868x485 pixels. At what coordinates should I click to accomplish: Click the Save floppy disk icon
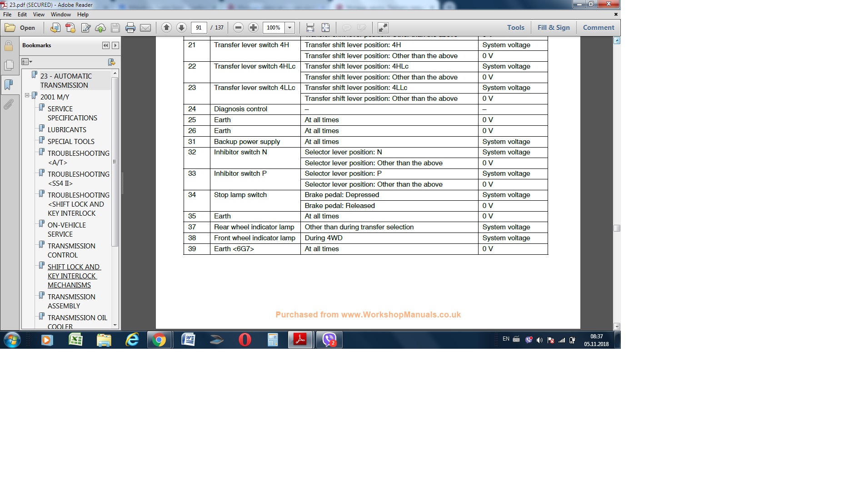click(115, 28)
